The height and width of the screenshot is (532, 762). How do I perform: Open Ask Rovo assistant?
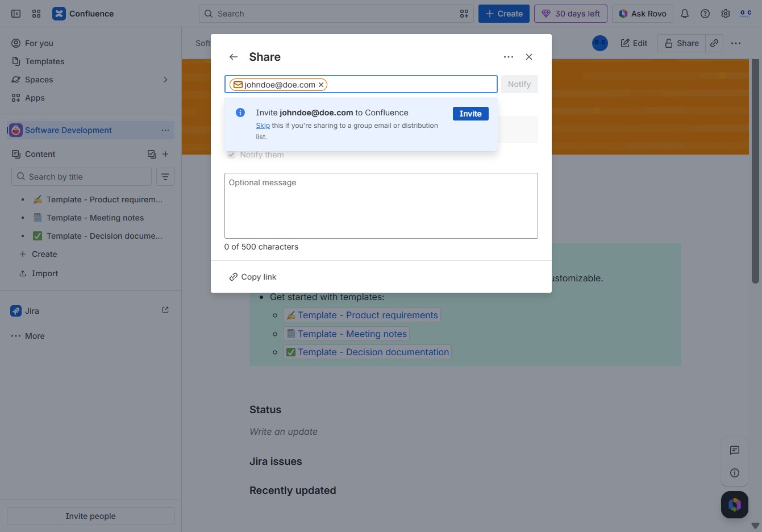click(x=643, y=14)
